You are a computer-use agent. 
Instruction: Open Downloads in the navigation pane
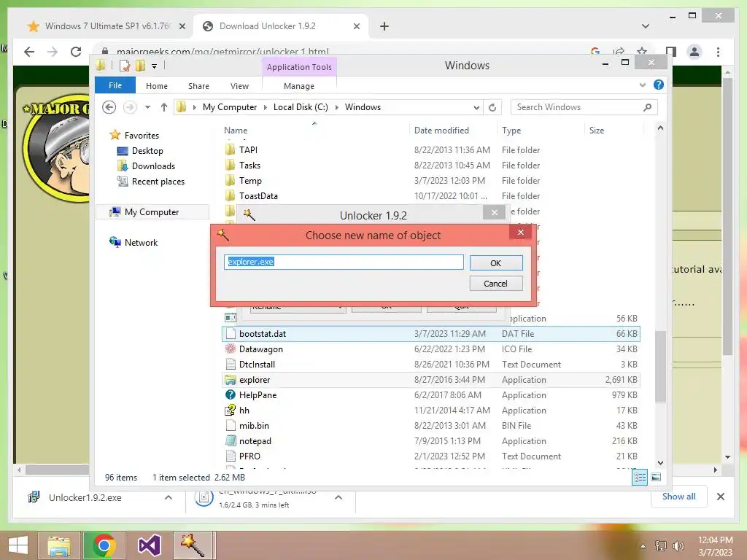(x=153, y=166)
